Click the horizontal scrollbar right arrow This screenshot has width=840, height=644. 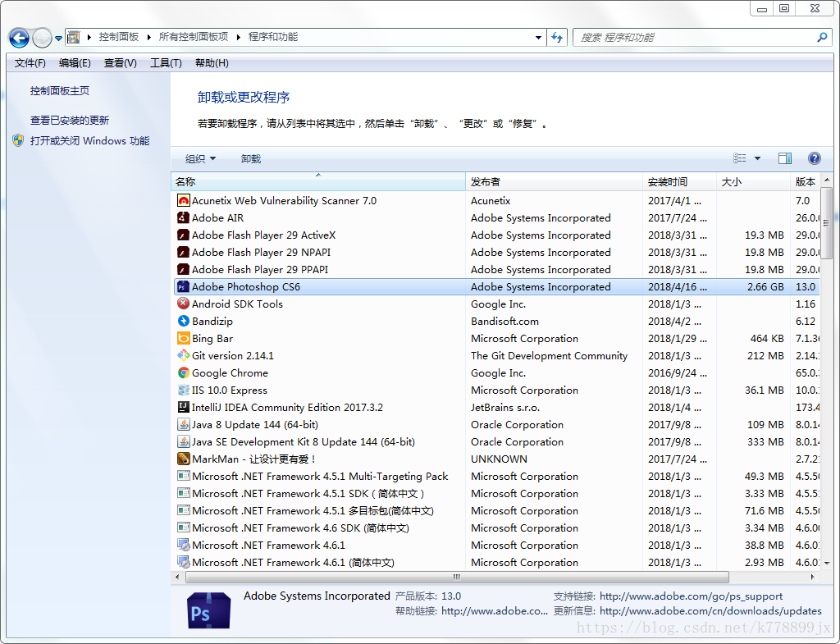pyautogui.click(x=813, y=577)
